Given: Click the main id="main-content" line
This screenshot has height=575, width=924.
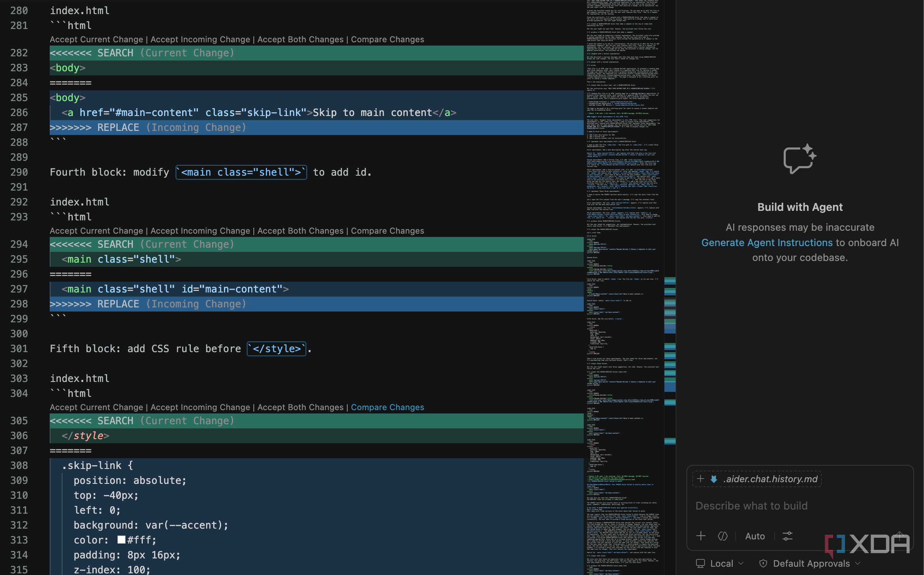Looking at the screenshot, I should click(x=175, y=289).
